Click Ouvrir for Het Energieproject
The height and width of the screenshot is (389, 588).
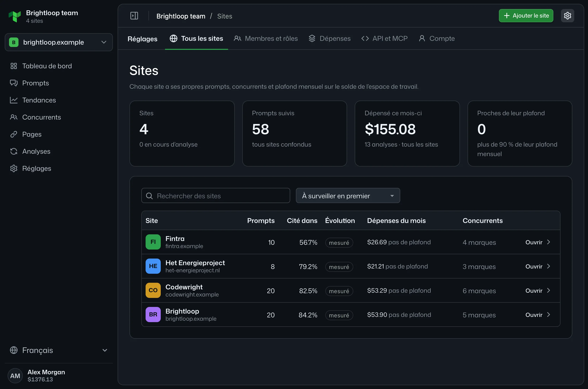coord(538,266)
